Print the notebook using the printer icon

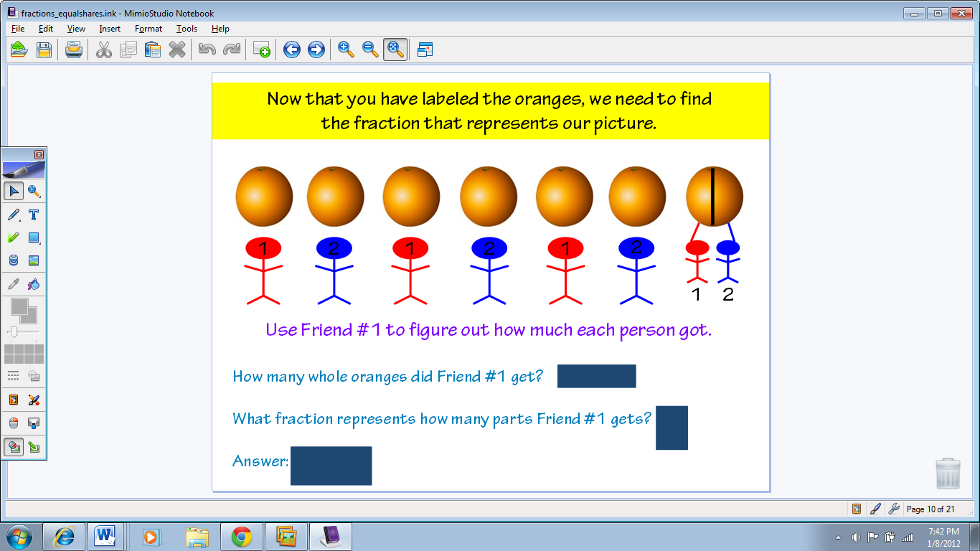74,50
